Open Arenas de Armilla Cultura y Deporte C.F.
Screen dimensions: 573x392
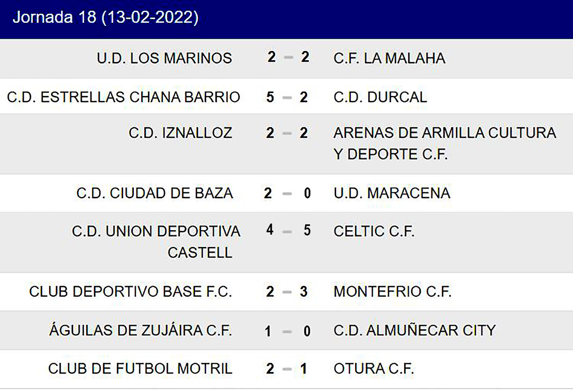click(444, 143)
